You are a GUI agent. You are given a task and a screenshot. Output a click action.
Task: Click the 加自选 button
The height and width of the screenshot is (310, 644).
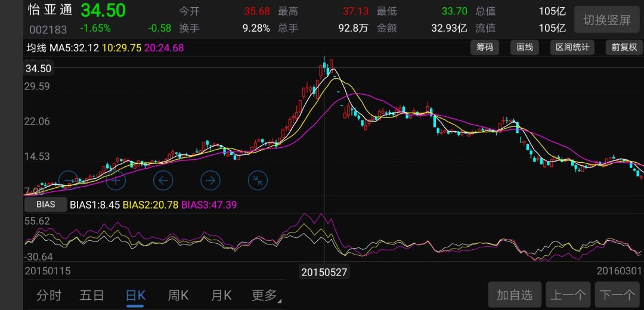pos(515,295)
